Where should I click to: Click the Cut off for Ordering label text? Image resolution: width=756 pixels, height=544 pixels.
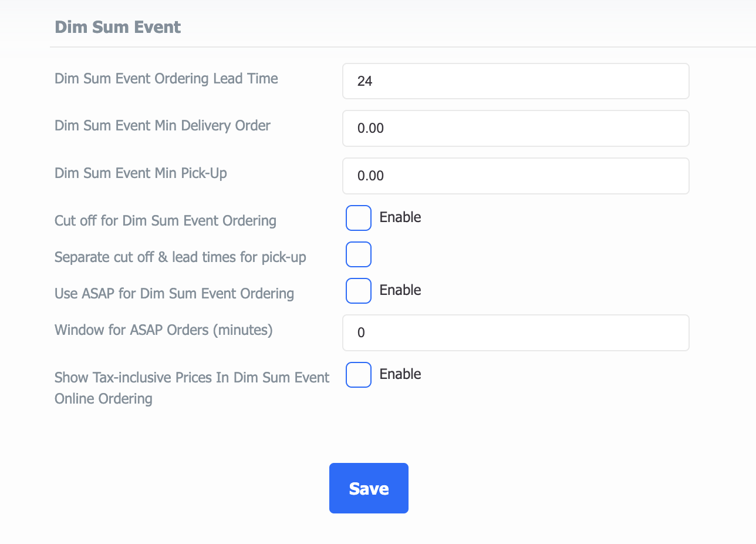(166, 220)
